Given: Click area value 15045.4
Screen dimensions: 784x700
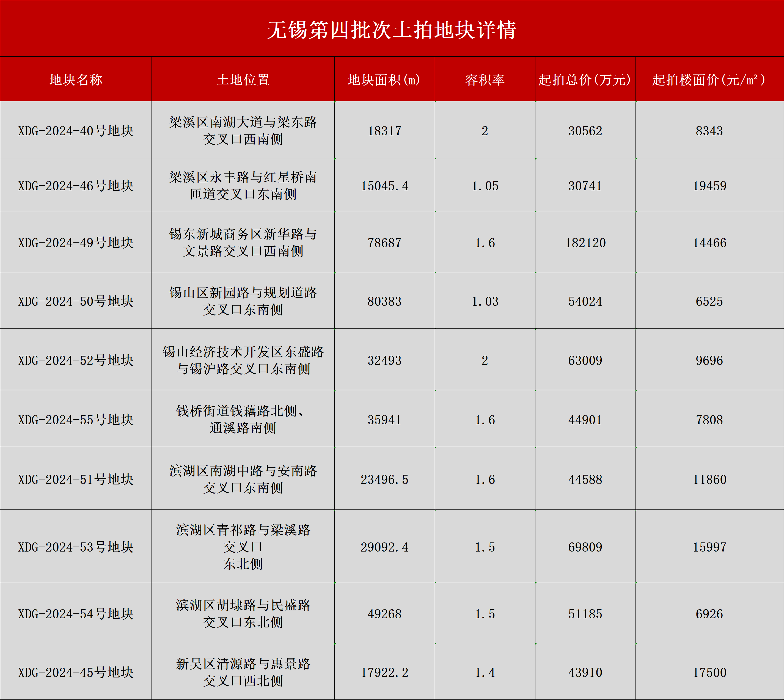Looking at the screenshot, I should [x=385, y=186].
